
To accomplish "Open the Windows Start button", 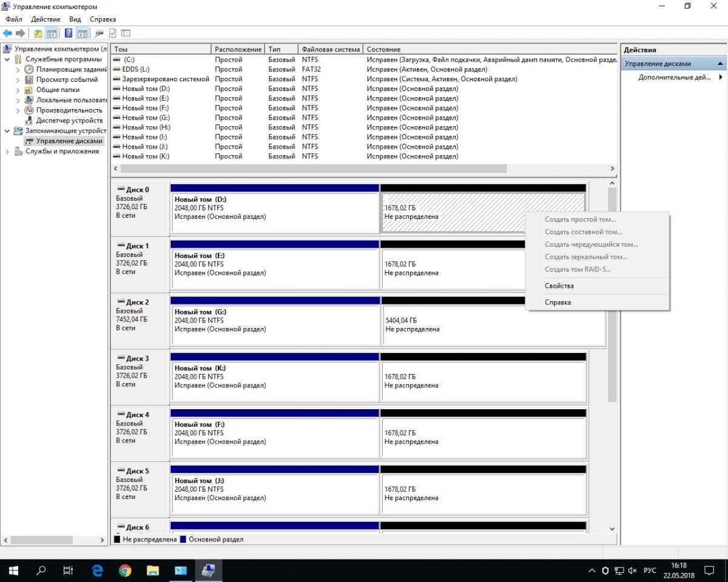I will click(13, 570).
